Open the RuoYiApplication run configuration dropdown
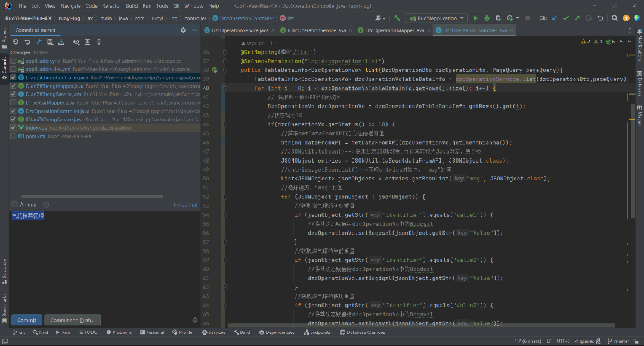Screen dimensions: 644x346 (436, 18)
